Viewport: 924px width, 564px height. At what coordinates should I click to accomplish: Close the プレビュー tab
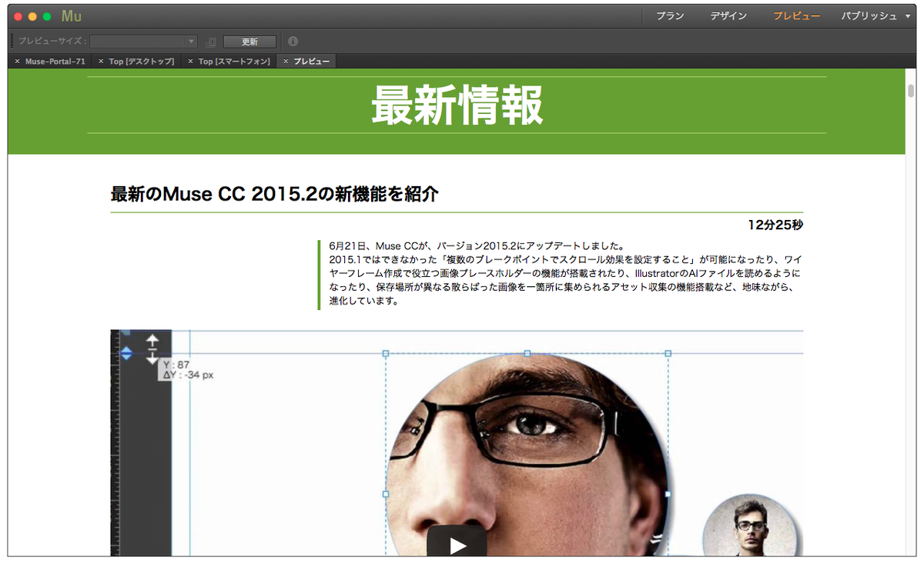(286, 62)
